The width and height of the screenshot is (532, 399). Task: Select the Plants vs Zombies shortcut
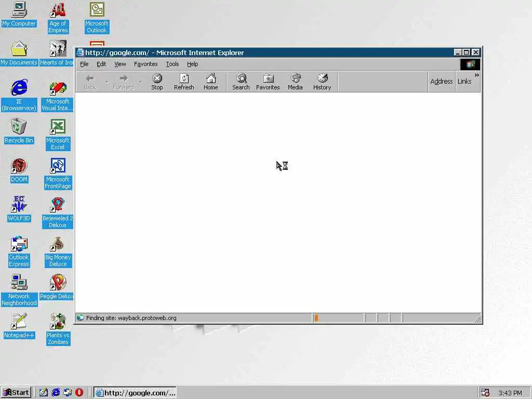click(x=58, y=329)
